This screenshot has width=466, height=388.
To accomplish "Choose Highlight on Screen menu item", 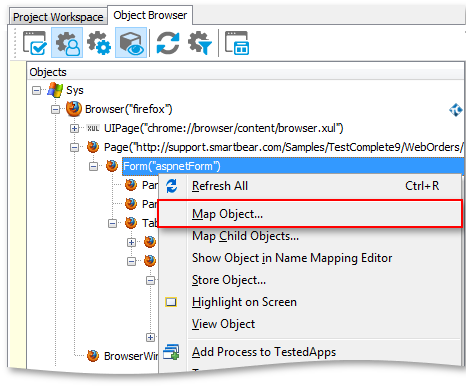I will click(310, 302).
